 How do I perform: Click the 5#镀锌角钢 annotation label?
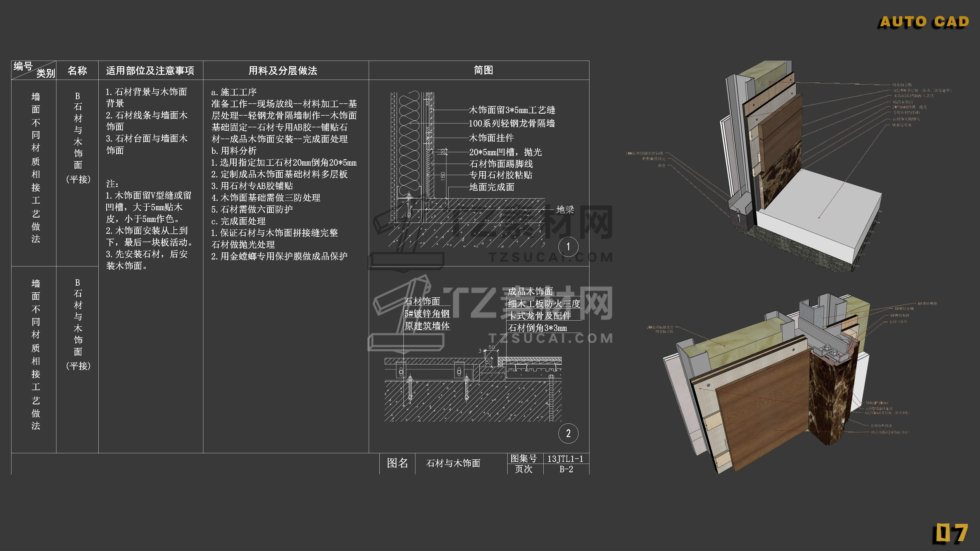tap(427, 314)
